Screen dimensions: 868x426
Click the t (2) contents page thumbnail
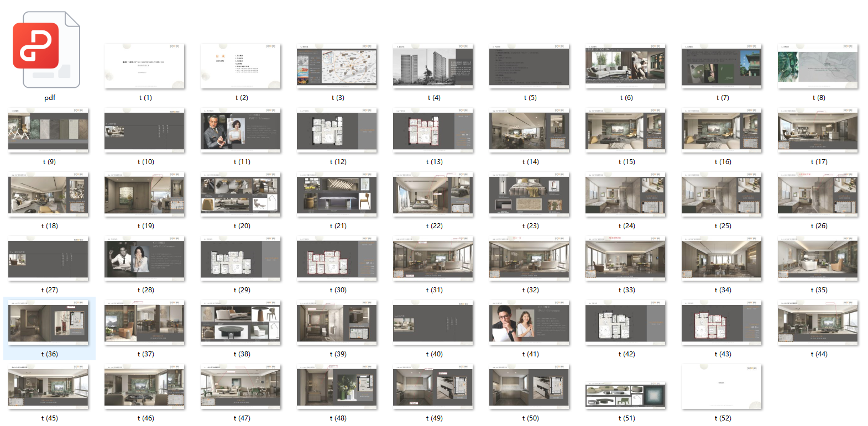(x=240, y=66)
